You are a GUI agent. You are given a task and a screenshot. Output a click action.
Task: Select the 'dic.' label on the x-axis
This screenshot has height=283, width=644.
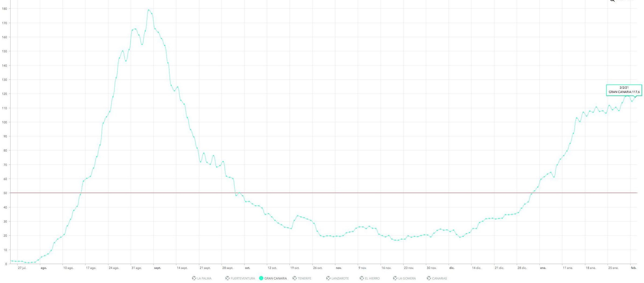452,268
